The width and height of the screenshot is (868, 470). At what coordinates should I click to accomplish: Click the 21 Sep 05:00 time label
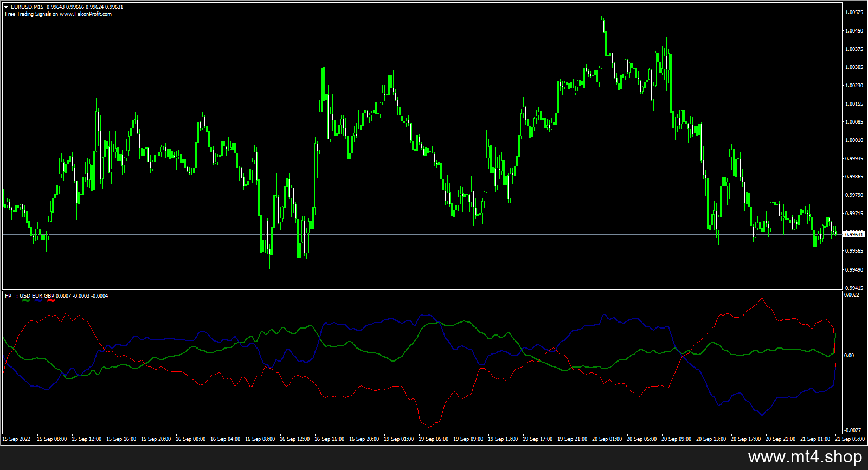coord(850,439)
